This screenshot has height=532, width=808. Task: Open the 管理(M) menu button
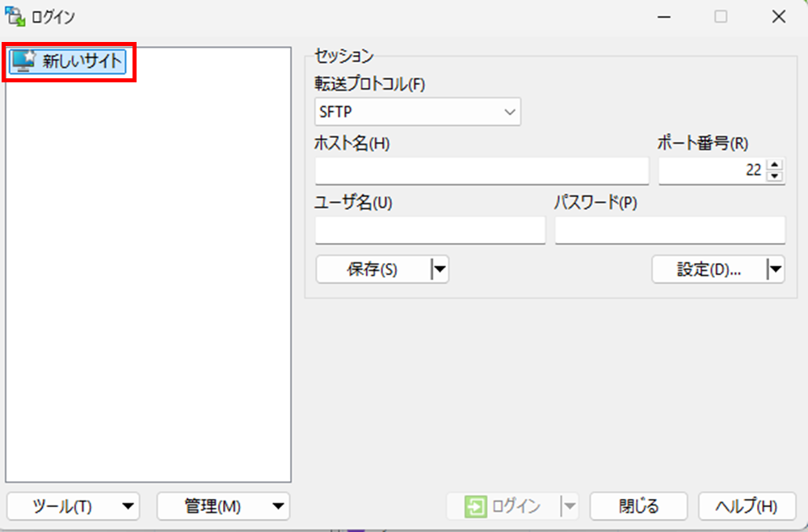click(x=223, y=506)
